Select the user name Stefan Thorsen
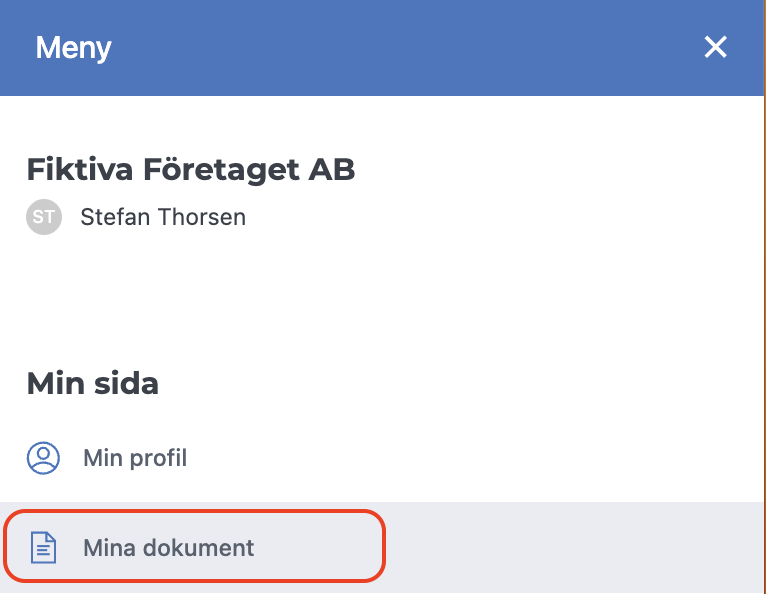This screenshot has width=766, height=594. click(x=162, y=217)
